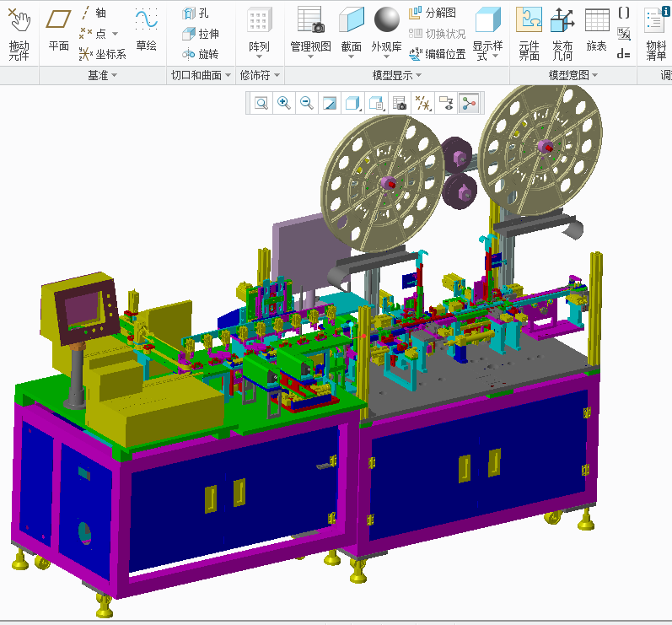The height and width of the screenshot is (625, 672).
Task: Toggle the Exploded View (分解图) button
Action: 432,13
